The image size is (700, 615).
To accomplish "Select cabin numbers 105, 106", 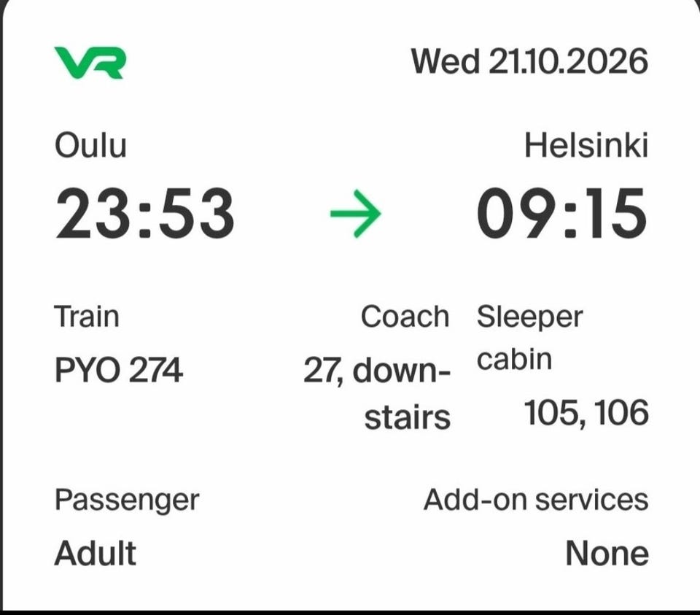I will [586, 412].
